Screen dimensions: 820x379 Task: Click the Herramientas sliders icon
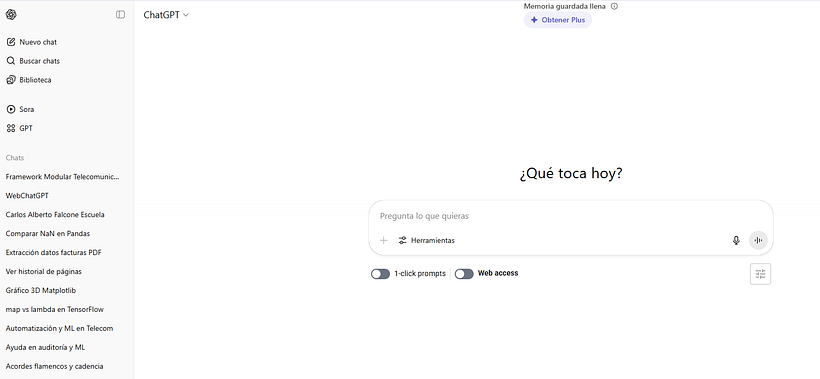pyautogui.click(x=403, y=240)
